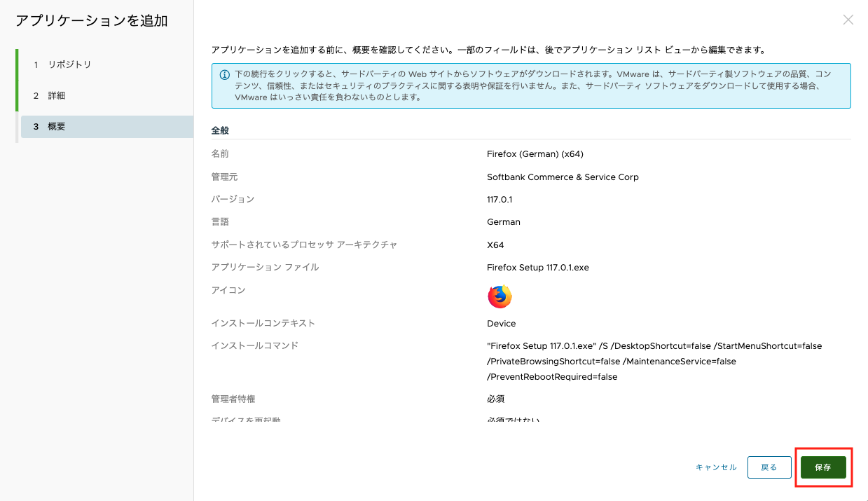Click the 戻る button

(769, 467)
